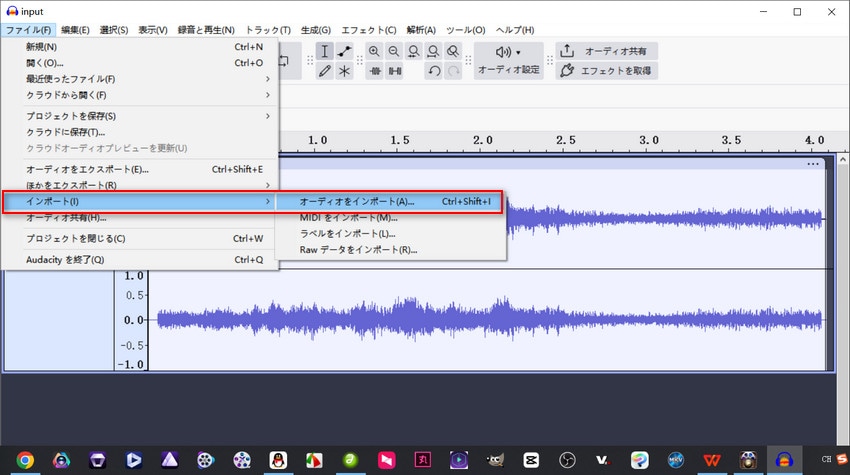Open CapCut taskbar icon
The width and height of the screenshot is (850, 475).
point(531,460)
